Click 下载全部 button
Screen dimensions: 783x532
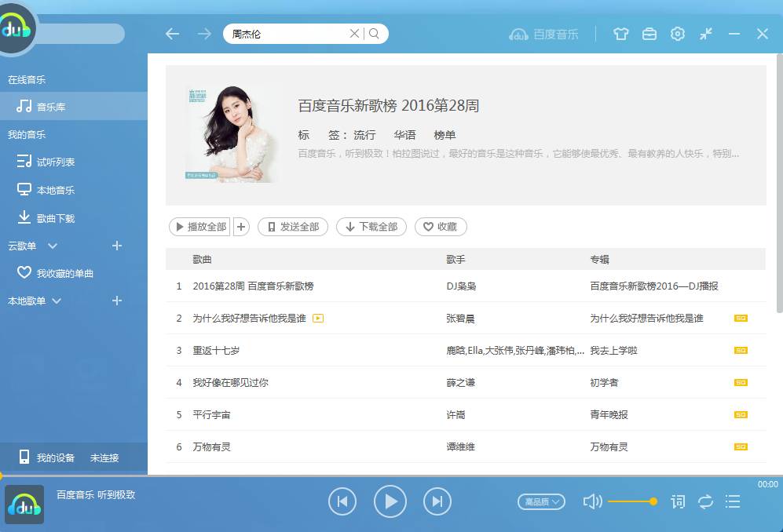371,227
